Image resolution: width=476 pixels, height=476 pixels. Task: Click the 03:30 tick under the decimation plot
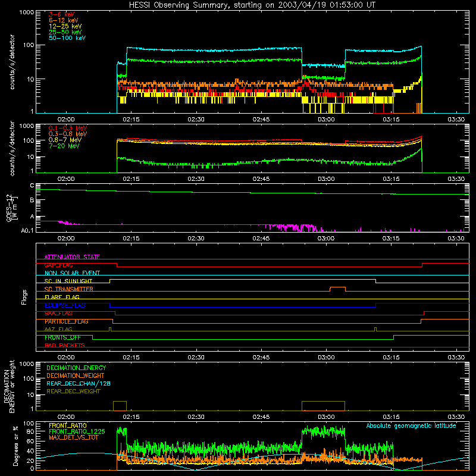[x=456, y=417]
